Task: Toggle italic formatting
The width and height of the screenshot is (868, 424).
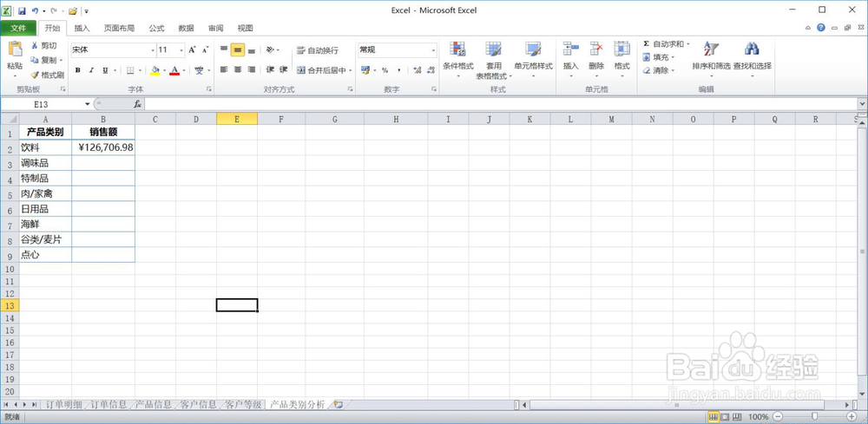Action: [91, 70]
